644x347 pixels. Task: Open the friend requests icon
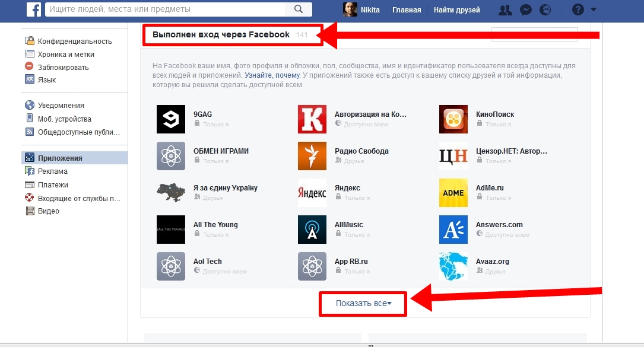tap(505, 10)
